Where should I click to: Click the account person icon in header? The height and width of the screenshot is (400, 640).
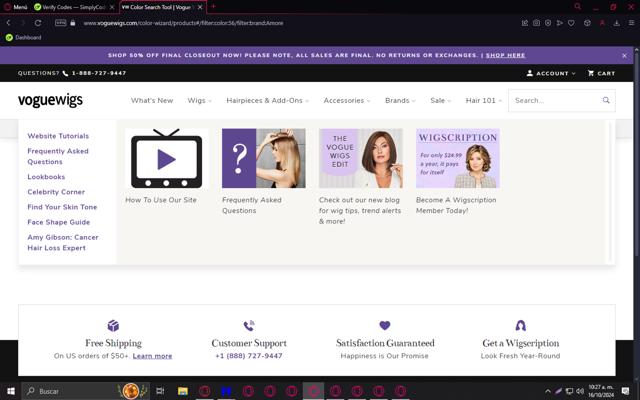(x=529, y=73)
